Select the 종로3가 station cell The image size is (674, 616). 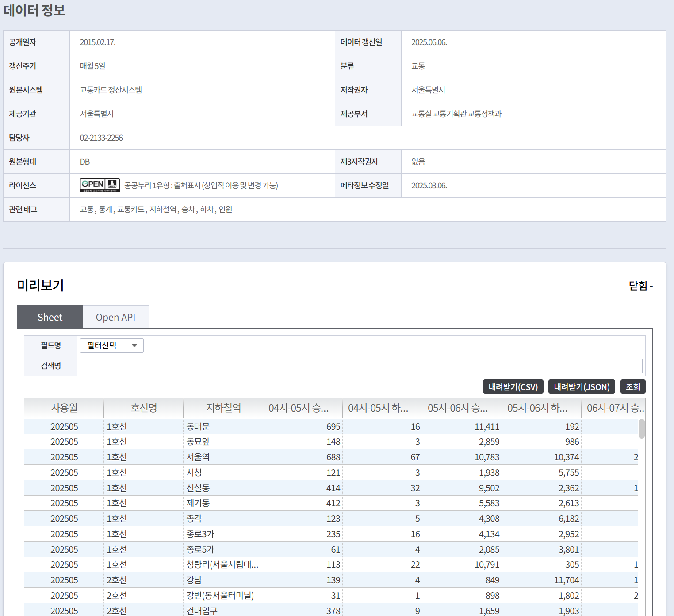223,534
